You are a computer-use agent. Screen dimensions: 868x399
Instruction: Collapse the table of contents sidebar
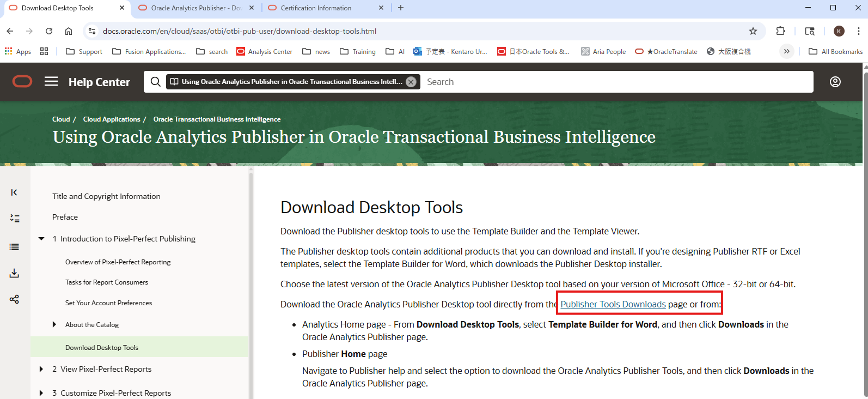[x=14, y=192]
